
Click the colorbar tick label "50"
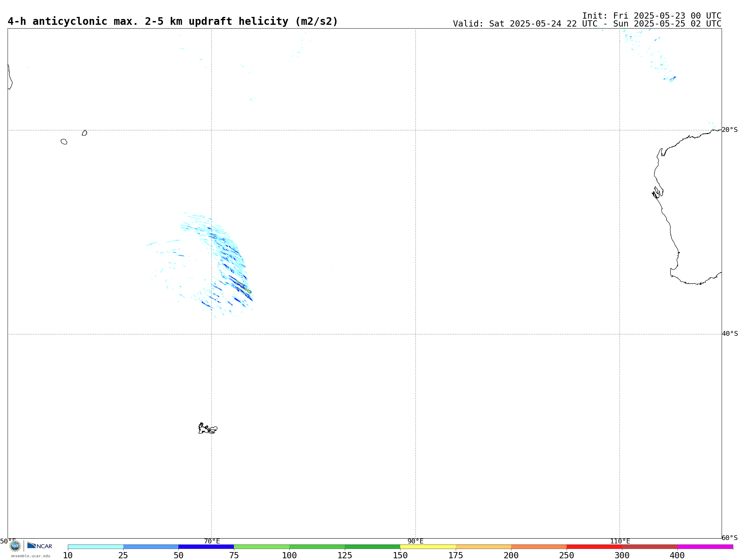178,555
